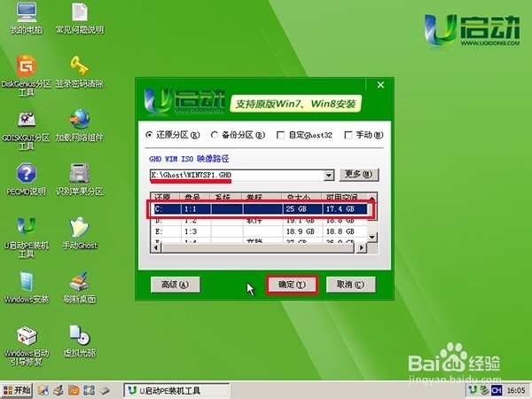Select the 备份分区(B) radio option
The width and height of the screenshot is (532, 399).
point(238,135)
